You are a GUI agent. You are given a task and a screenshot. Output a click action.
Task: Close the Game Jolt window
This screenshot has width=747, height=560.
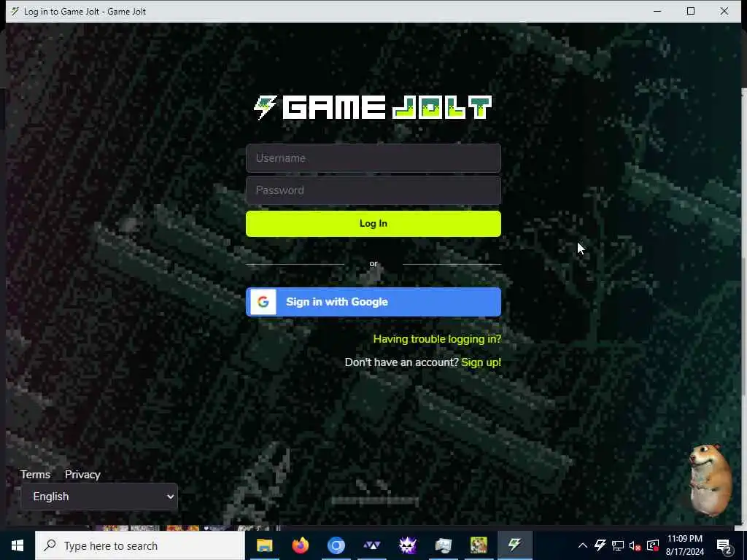(x=724, y=11)
